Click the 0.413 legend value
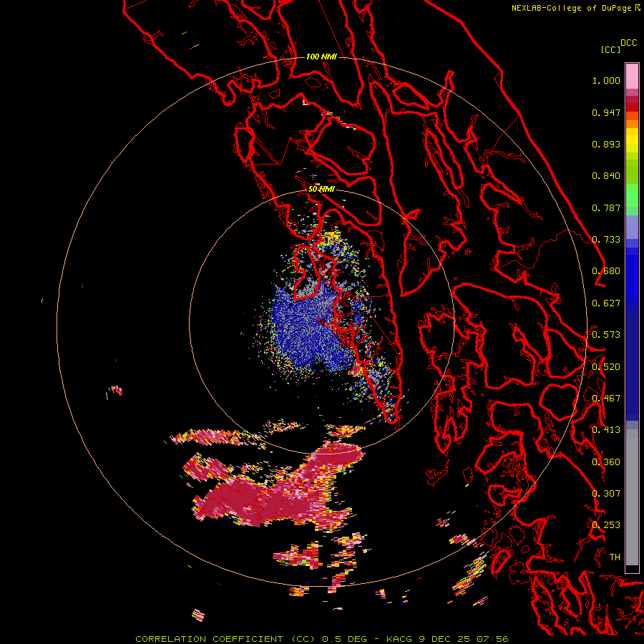 click(x=606, y=430)
